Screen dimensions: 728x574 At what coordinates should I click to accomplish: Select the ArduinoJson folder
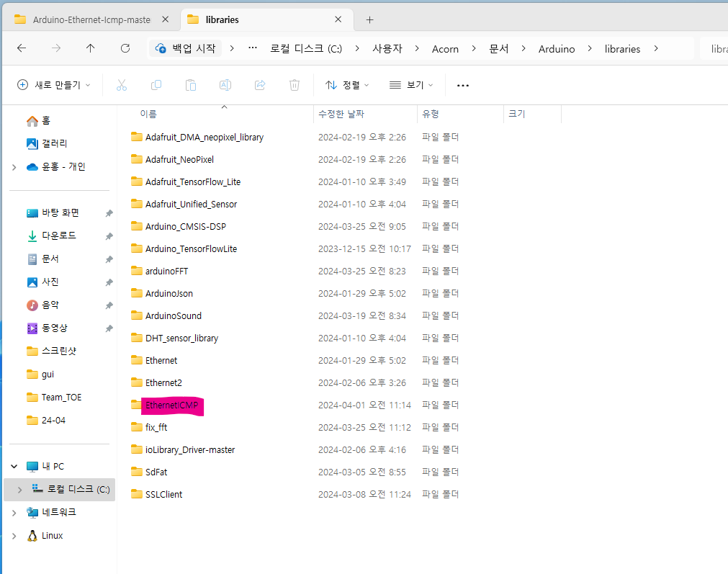click(169, 294)
